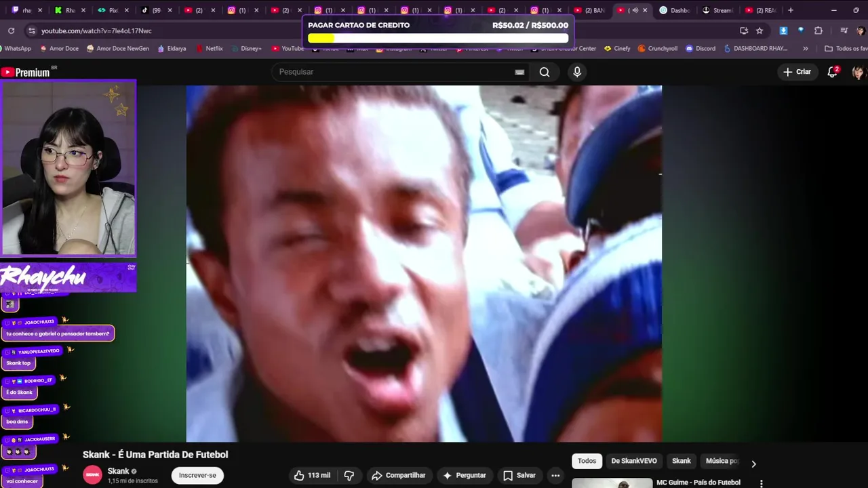Open the Disney+ bookmark
868x488 pixels.
[246, 49]
